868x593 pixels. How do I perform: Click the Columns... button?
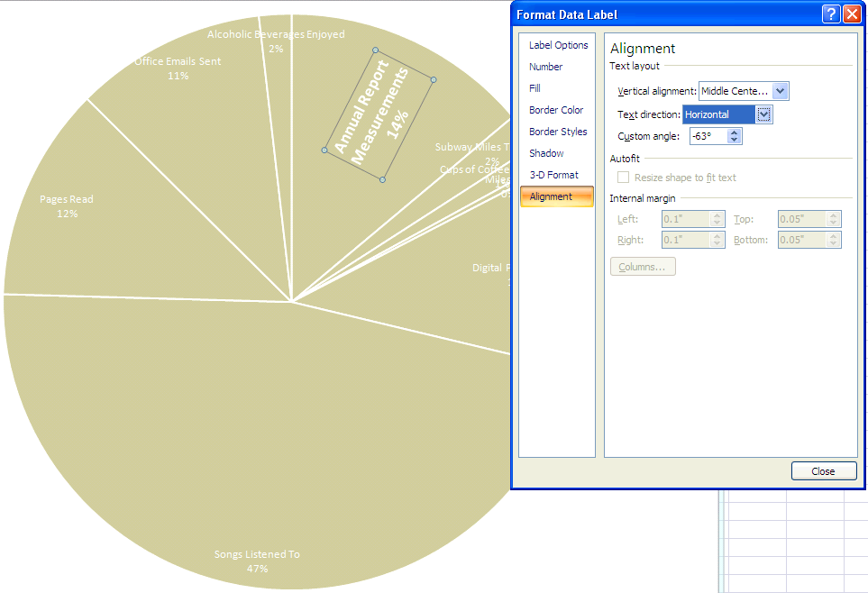click(x=643, y=267)
